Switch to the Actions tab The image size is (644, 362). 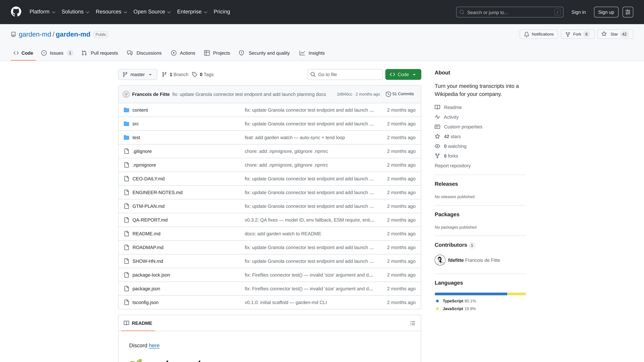(x=183, y=53)
